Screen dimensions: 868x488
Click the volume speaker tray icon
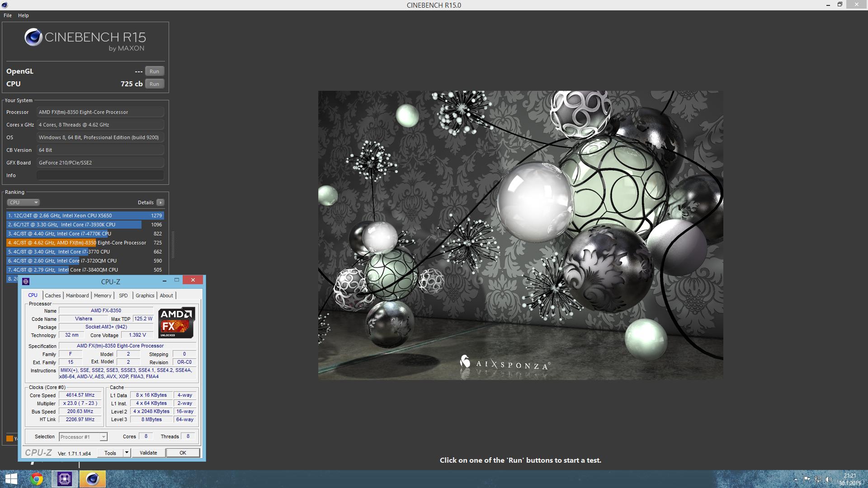[828, 479]
